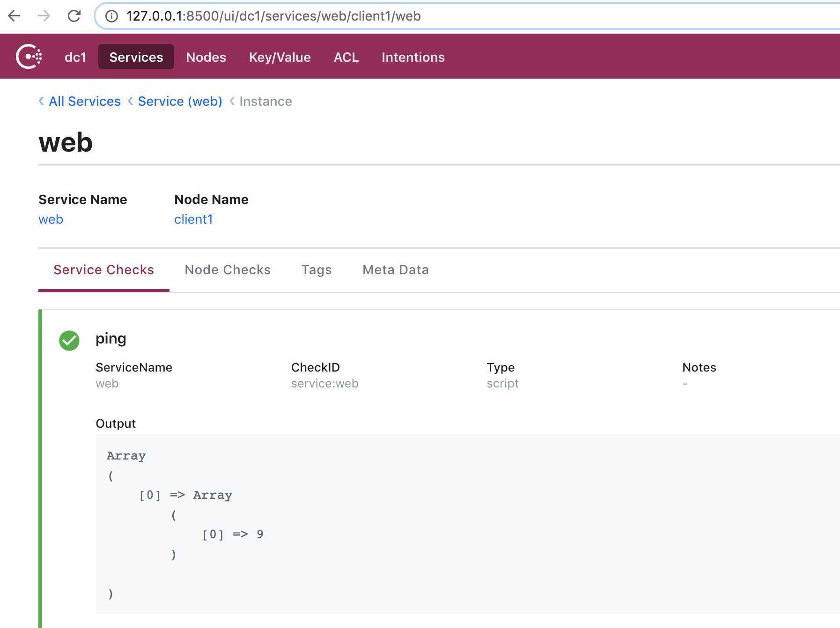Click the web value under ServiceName

pos(107,383)
